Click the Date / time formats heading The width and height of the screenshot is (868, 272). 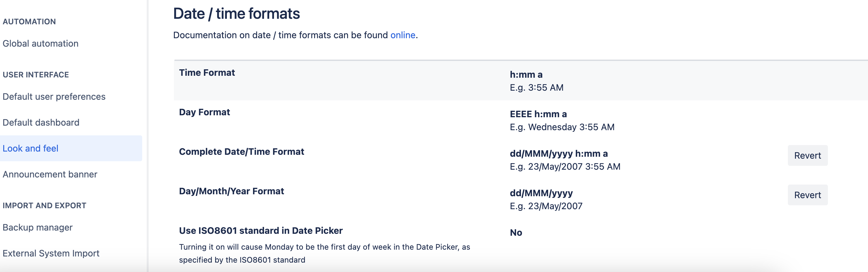237,14
